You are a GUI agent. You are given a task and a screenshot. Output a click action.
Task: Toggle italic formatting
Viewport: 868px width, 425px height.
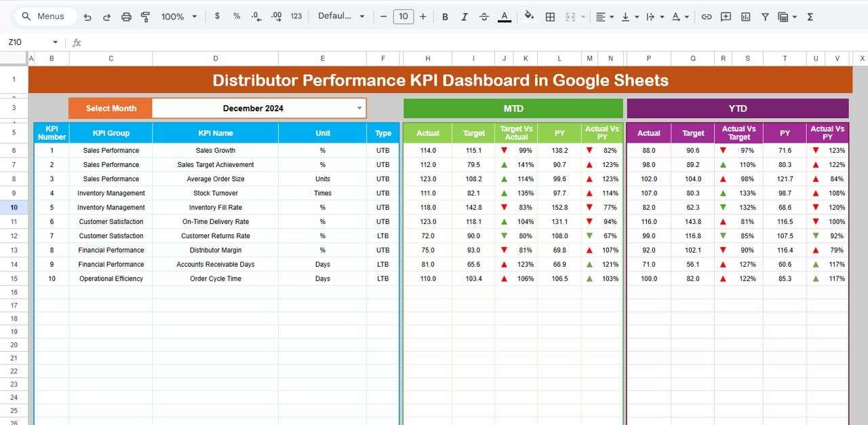(465, 16)
